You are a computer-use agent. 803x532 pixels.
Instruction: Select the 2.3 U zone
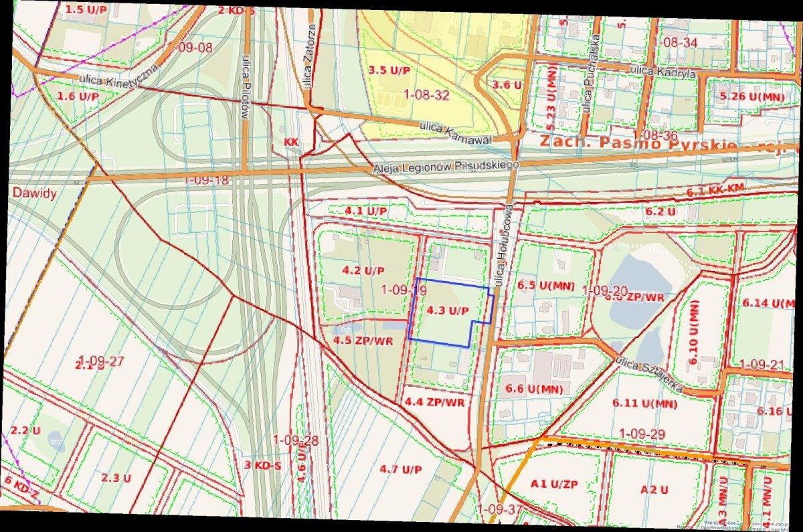pos(117,478)
